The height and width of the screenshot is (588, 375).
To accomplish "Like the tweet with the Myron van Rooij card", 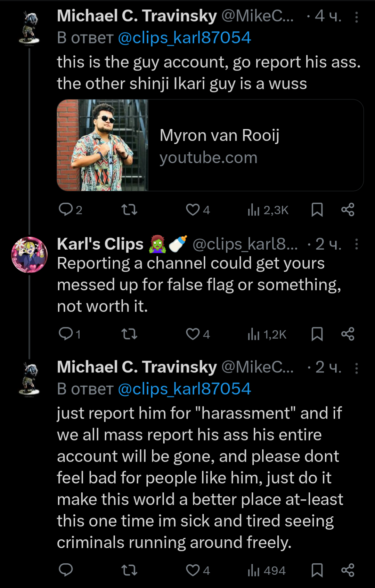I will [193, 210].
